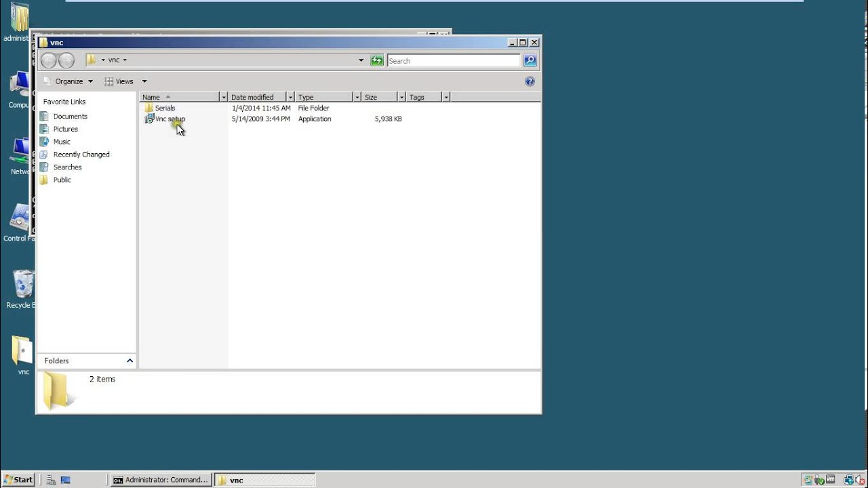This screenshot has width=868, height=488.
Task: Click the VMware tools tray icon
Action: coord(831,480)
